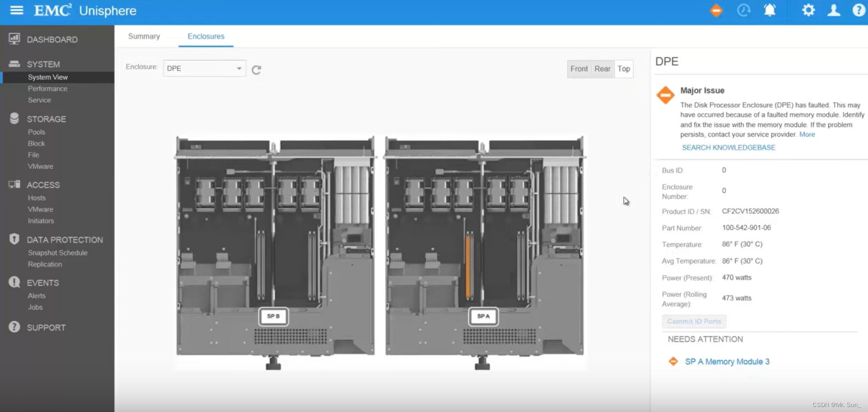Image resolution: width=868 pixels, height=412 pixels.
Task: Open the performance metrics icon
Action: (x=743, y=11)
